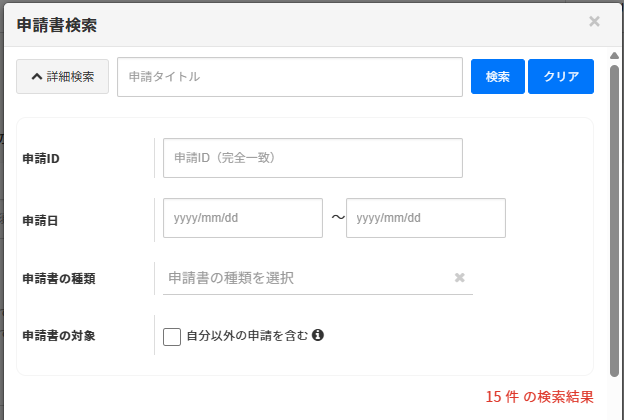
Task: Open the 申請書の種類を選択 dropdown
Action: [x=305, y=278]
